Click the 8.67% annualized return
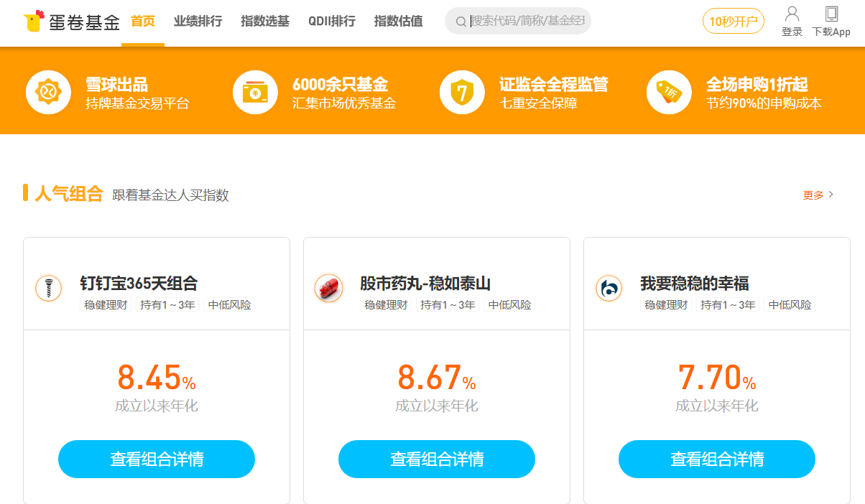The height and width of the screenshot is (504, 865). pos(437,377)
